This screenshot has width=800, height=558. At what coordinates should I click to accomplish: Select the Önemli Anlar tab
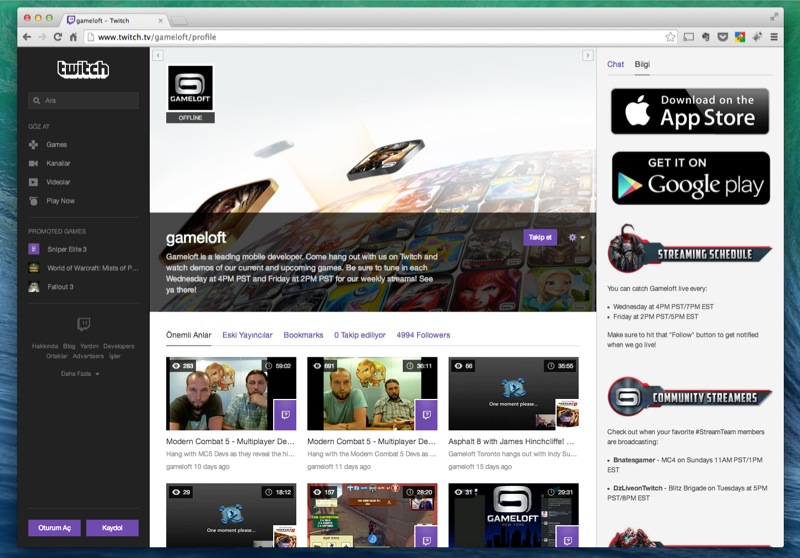(x=188, y=335)
